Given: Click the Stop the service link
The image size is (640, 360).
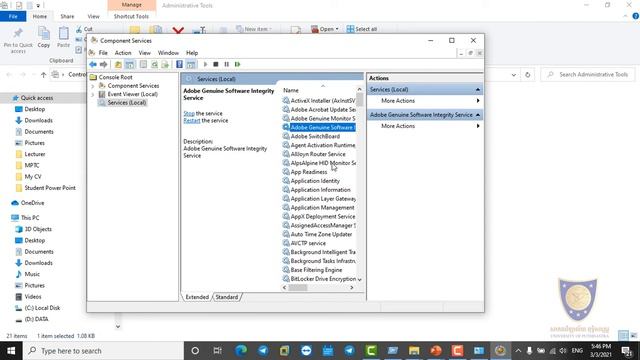Looking at the screenshot, I should 189,113.
